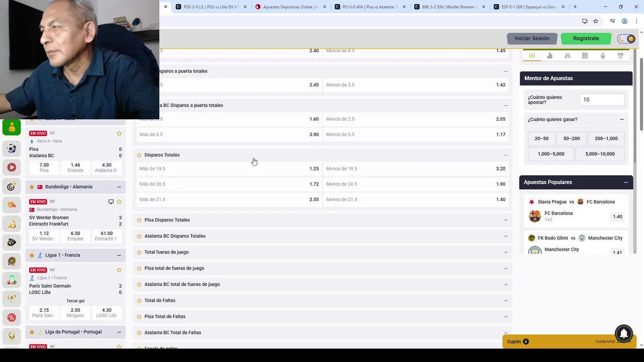The height and width of the screenshot is (362, 644).
Task: Expand Atalanta BC Disparos Totales market
Action: [x=323, y=236]
